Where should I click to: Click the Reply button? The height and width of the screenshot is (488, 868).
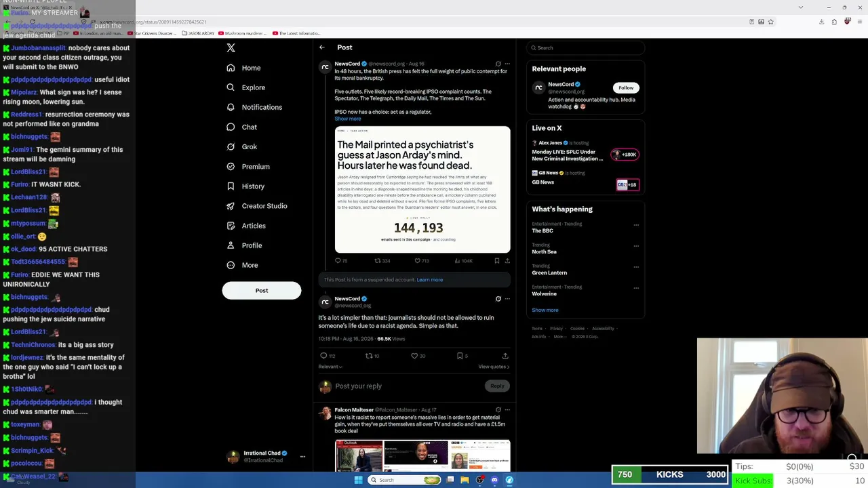[x=497, y=386]
